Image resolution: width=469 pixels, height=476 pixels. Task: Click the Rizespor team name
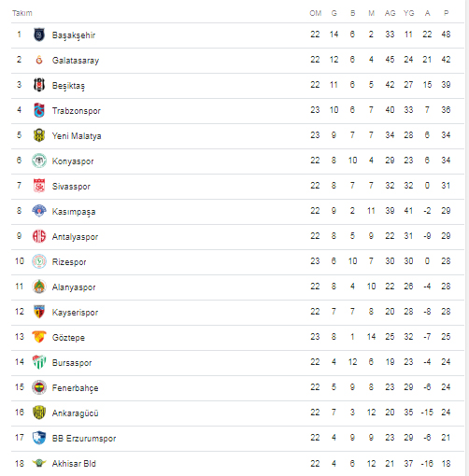coord(69,262)
